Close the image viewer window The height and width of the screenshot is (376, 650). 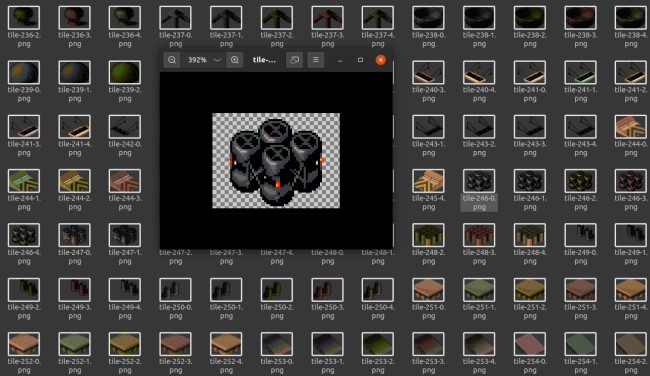(381, 60)
